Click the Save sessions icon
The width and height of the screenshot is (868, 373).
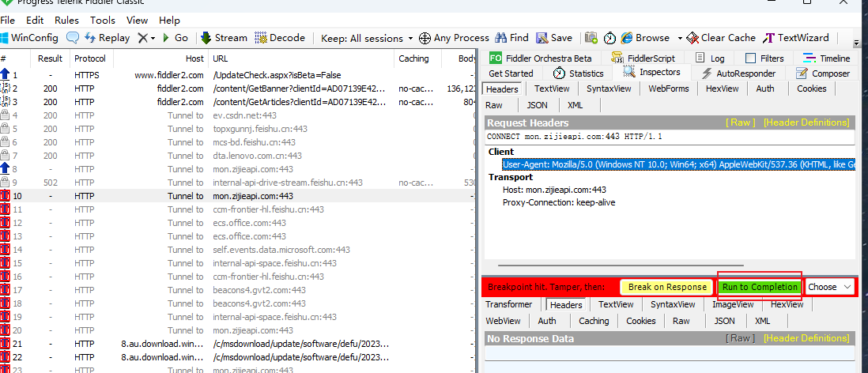click(x=554, y=38)
